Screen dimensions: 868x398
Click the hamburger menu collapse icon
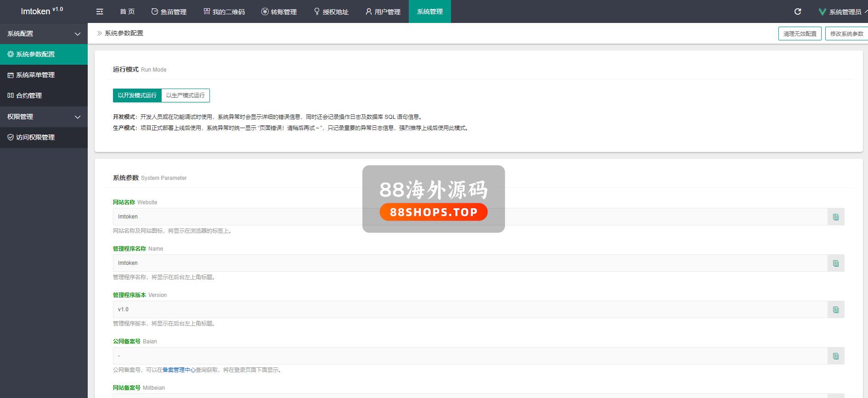[x=100, y=11]
